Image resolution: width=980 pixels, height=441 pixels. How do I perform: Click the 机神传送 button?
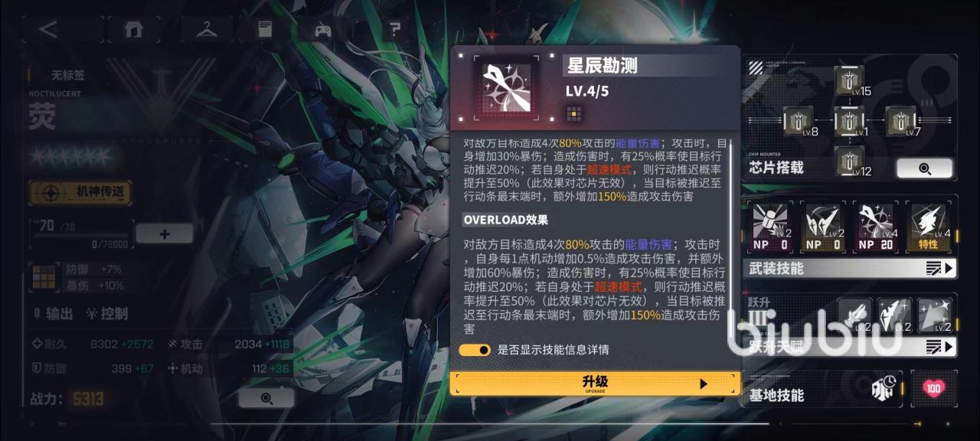[80, 192]
